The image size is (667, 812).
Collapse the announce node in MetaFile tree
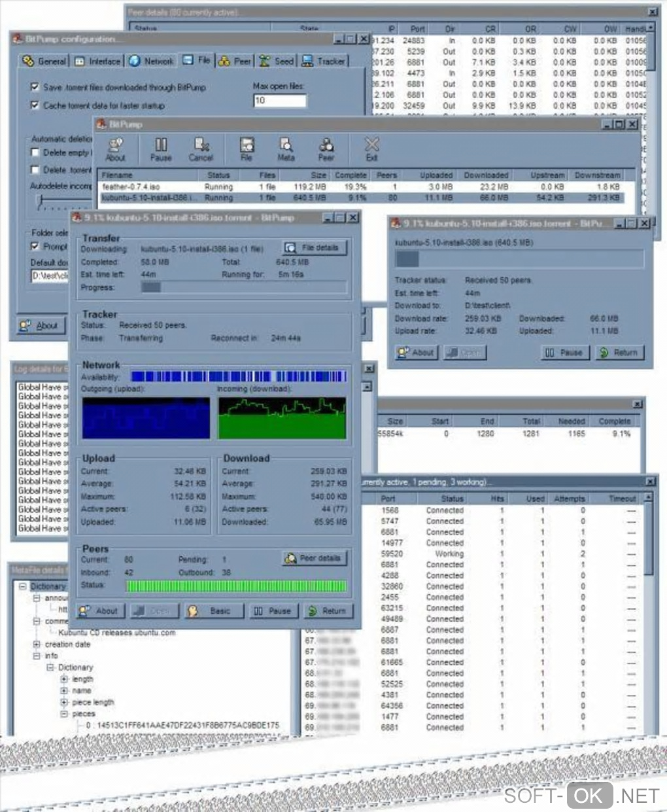pos(37,597)
